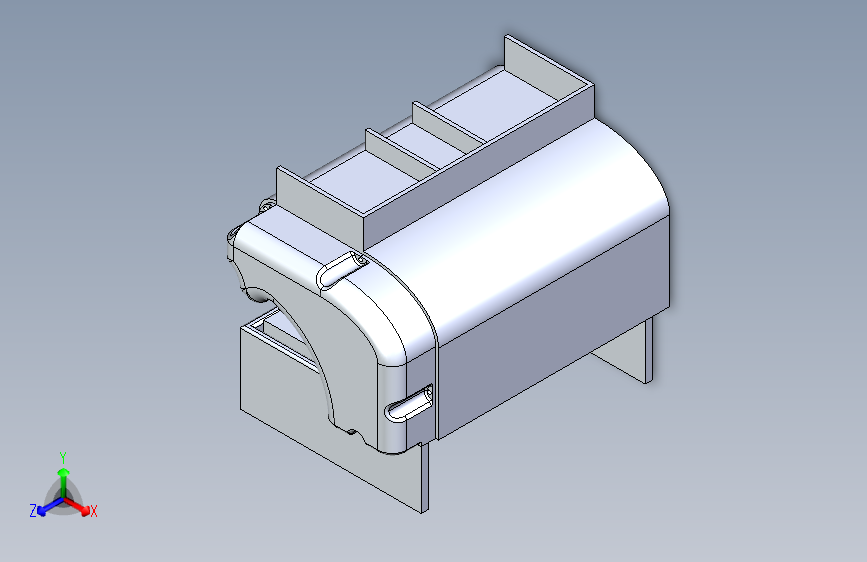Select the lower oval slot recess near the front corner

[409, 405]
